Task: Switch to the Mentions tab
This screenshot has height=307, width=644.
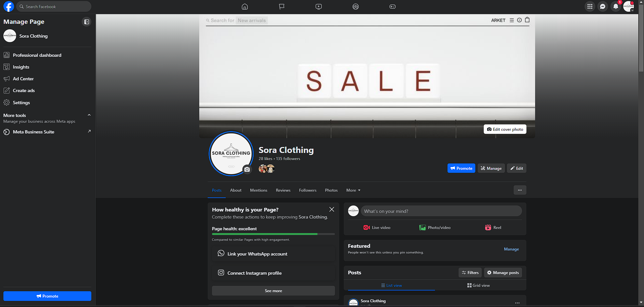Action: point(259,190)
